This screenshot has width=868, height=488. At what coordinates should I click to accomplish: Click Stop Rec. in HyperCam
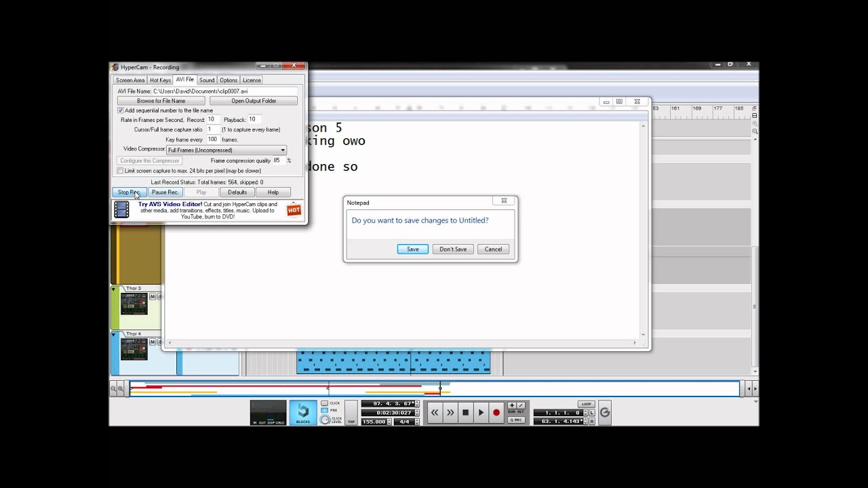pos(129,192)
